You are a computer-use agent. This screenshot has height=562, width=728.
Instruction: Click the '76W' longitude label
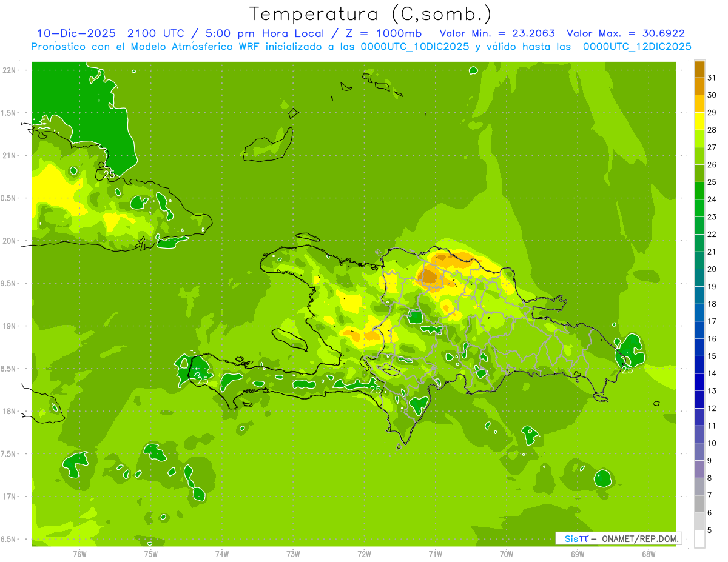pos(79,554)
